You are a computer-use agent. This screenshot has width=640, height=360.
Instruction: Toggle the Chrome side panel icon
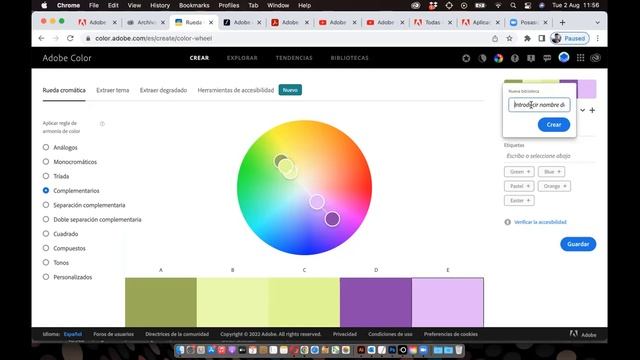pos(542,38)
